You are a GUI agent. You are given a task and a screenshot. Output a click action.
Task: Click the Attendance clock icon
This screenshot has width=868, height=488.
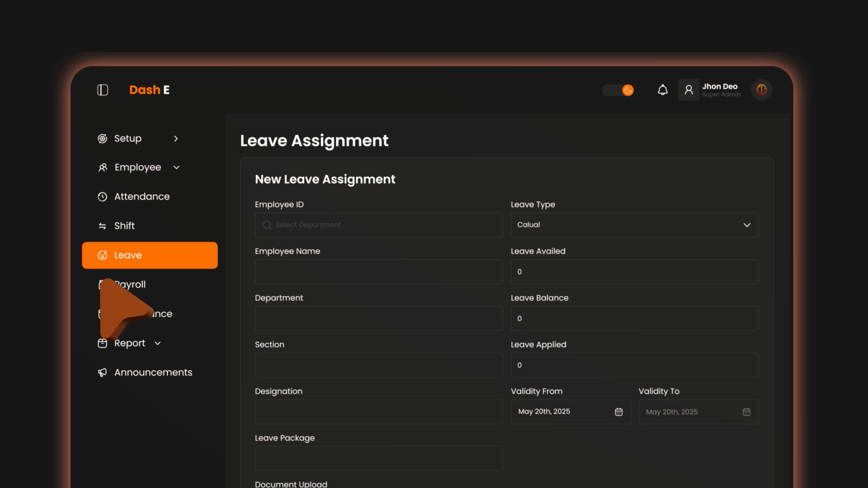click(103, 197)
